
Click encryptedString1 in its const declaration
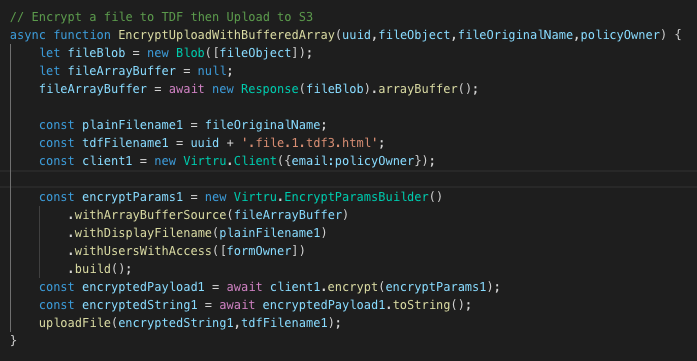click(x=140, y=305)
